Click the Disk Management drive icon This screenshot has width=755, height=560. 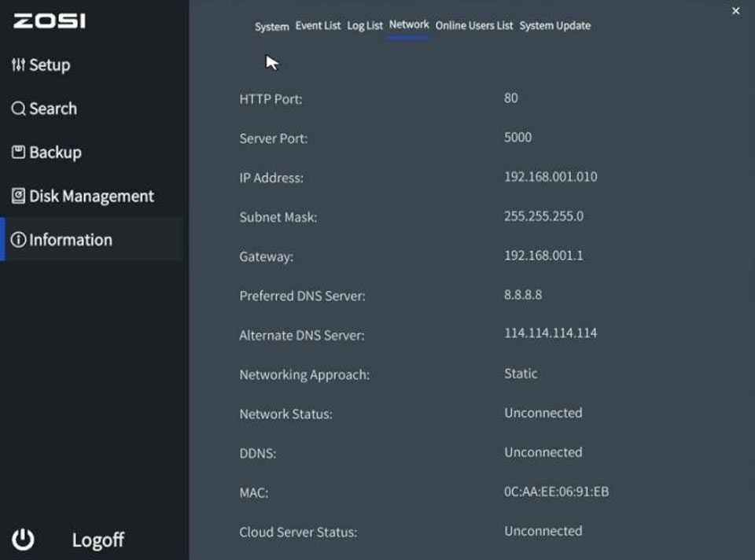point(18,196)
